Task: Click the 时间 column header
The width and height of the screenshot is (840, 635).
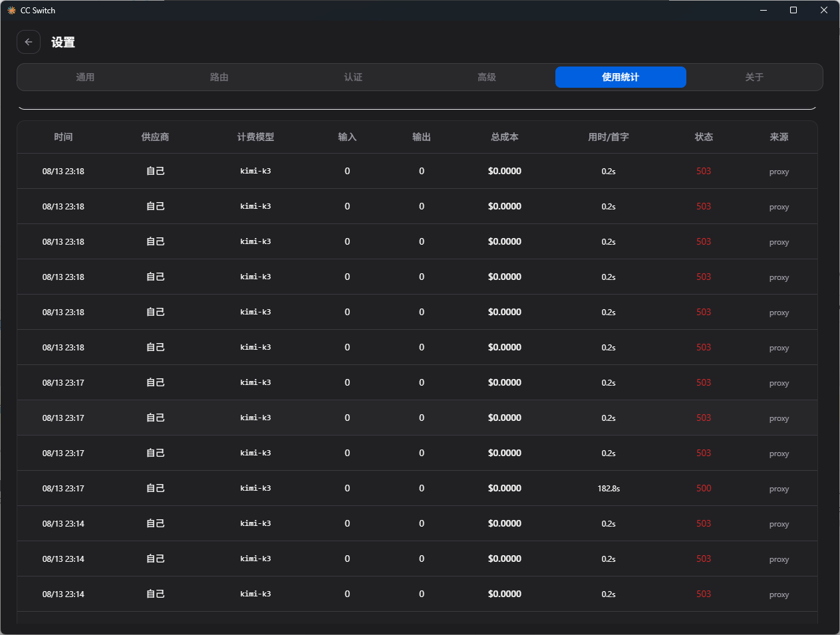Action: point(63,137)
